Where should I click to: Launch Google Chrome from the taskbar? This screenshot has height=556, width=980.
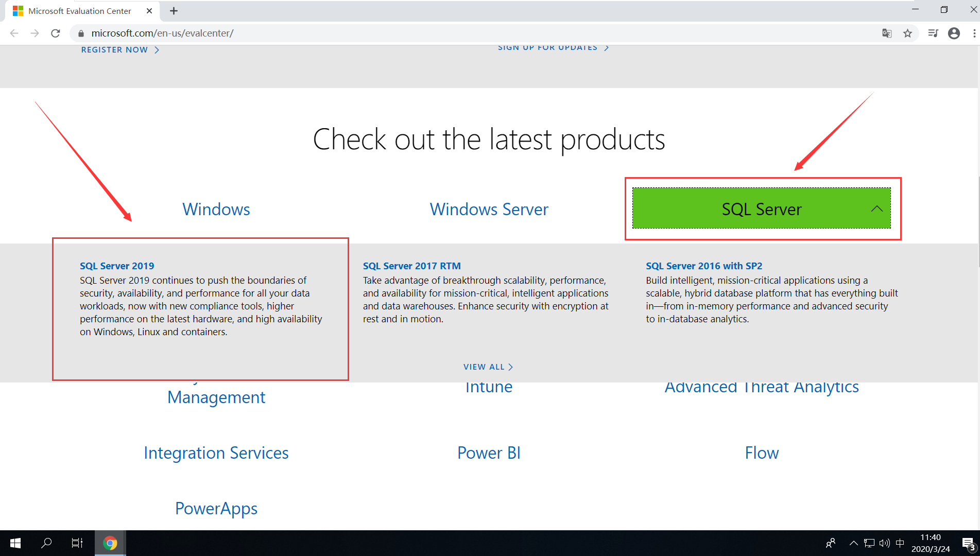(109, 543)
